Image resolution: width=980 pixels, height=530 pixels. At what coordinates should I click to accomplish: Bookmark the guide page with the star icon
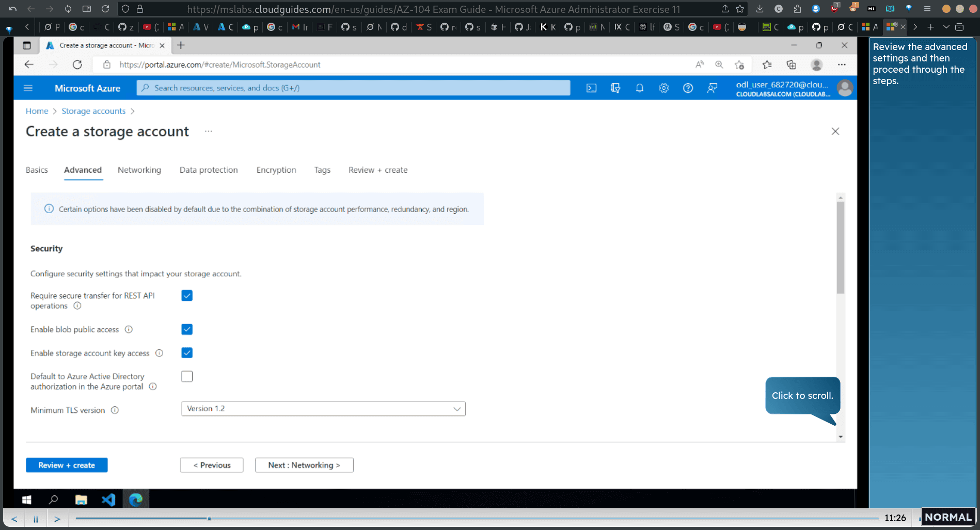[x=740, y=9]
